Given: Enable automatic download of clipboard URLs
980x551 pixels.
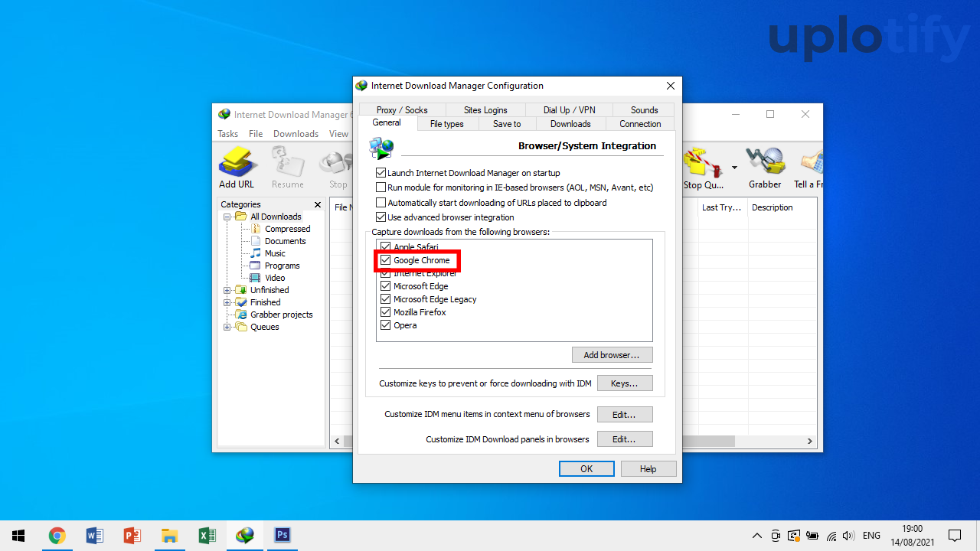Looking at the screenshot, I should pos(381,203).
